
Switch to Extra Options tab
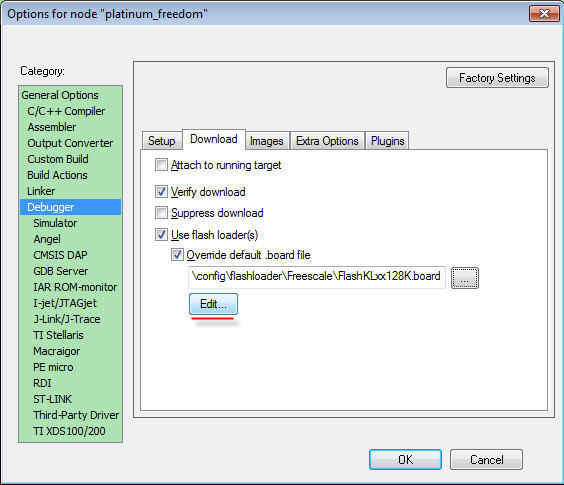click(327, 141)
